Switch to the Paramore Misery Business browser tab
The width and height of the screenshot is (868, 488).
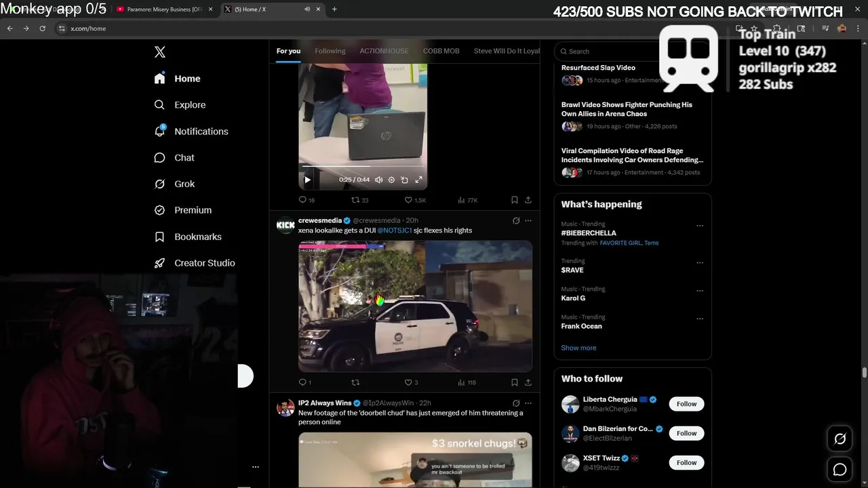tap(165, 9)
